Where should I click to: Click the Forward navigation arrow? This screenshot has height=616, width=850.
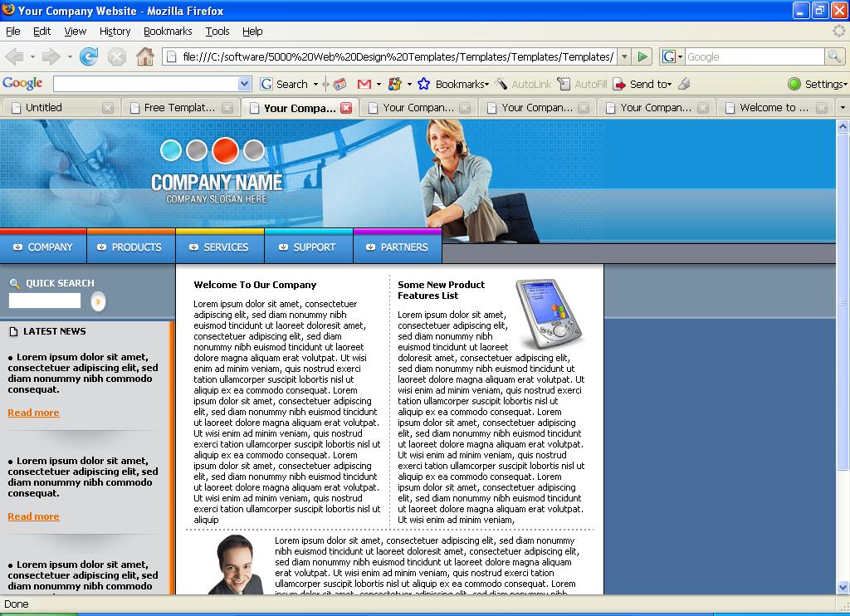pos(51,56)
